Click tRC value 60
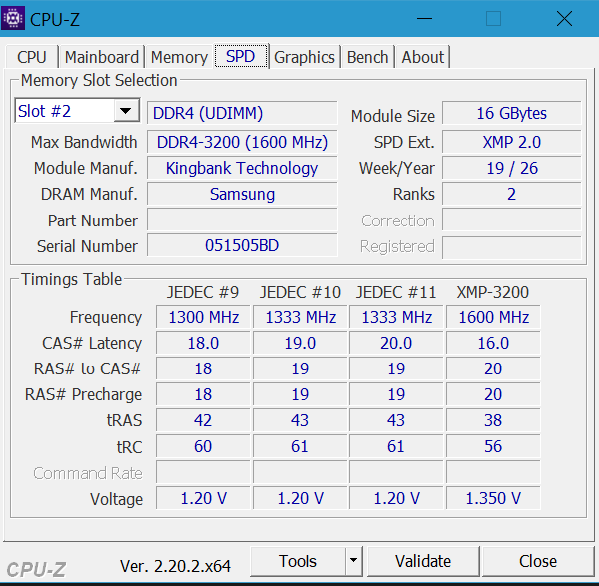 pos(203,446)
